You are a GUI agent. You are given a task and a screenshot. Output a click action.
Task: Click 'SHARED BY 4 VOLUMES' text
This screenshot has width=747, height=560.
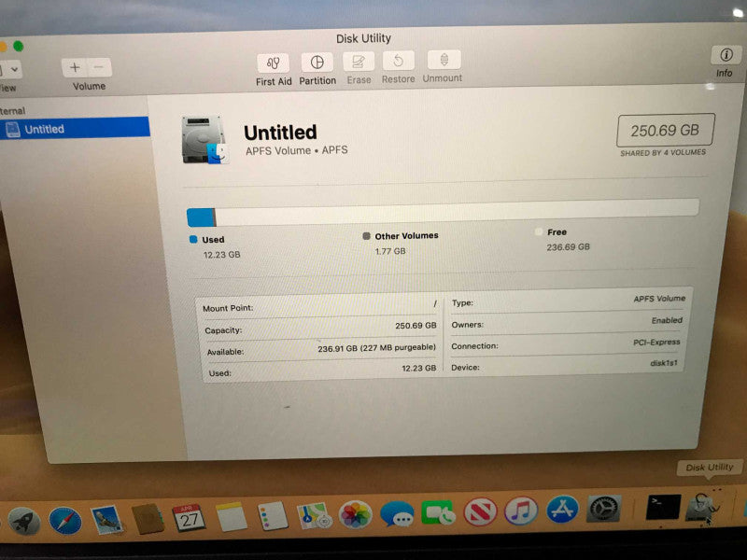663,153
